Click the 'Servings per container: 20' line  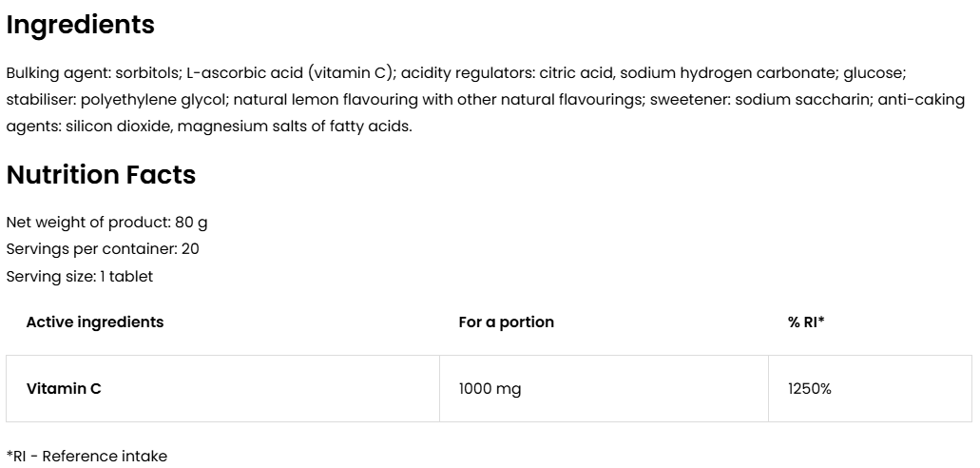click(103, 248)
